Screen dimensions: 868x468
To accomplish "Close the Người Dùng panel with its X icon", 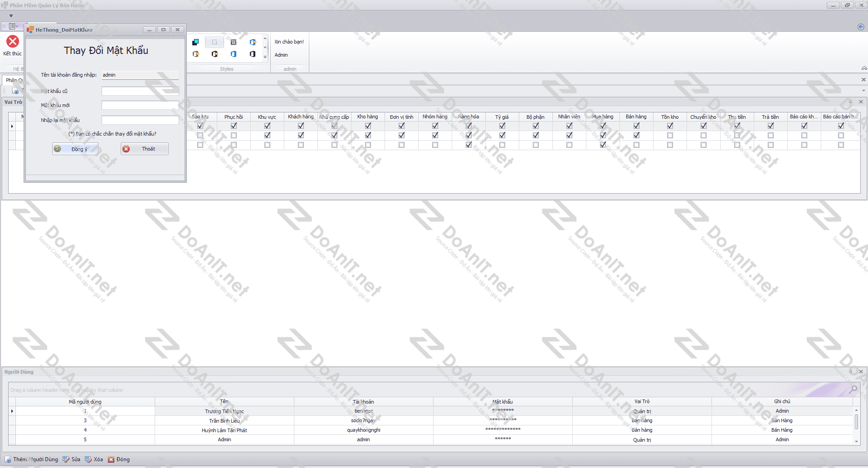I will [861, 371].
